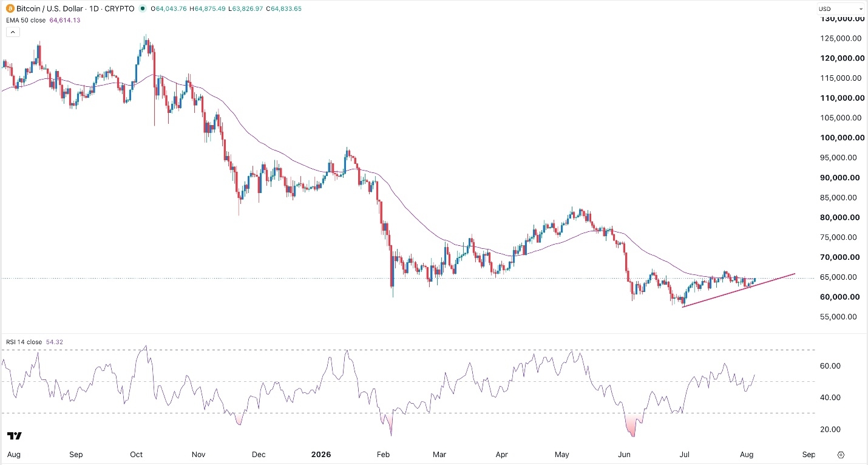Click the high value H64,875.49

pyautogui.click(x=208, y=8)
